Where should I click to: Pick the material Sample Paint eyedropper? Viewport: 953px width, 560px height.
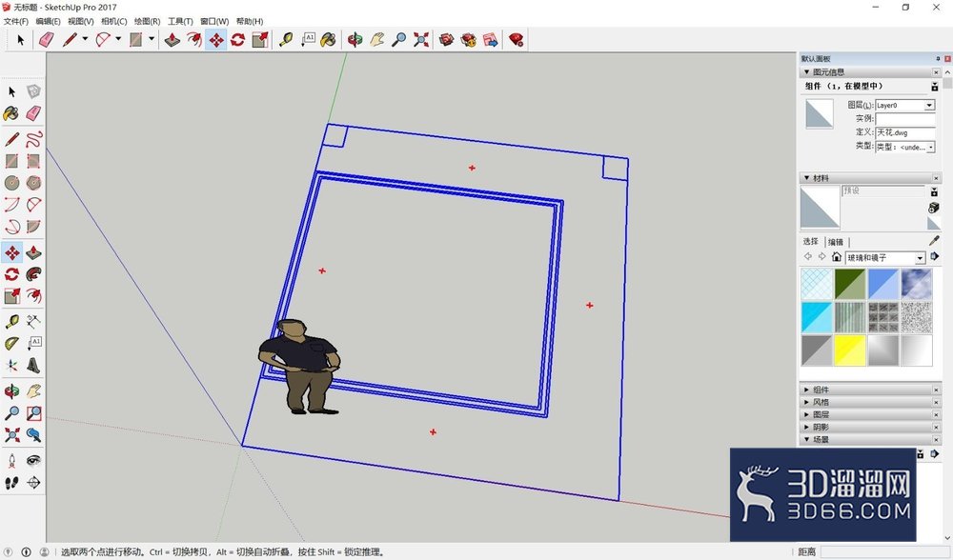[934, 241]
